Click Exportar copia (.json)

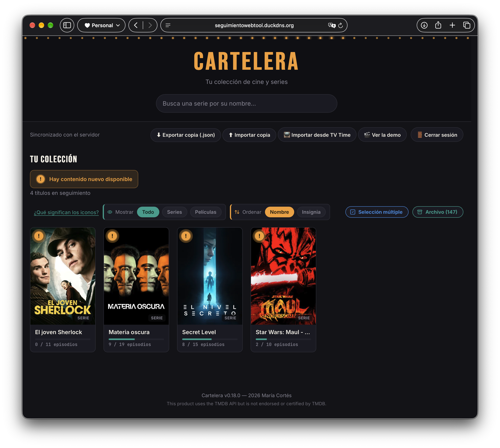click(186, 135)
